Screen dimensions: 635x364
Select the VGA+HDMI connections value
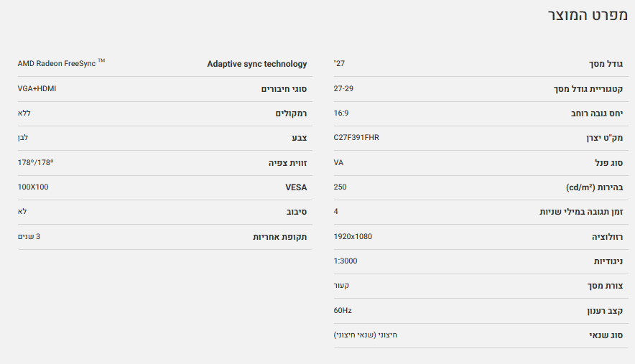tap(37, 88)
